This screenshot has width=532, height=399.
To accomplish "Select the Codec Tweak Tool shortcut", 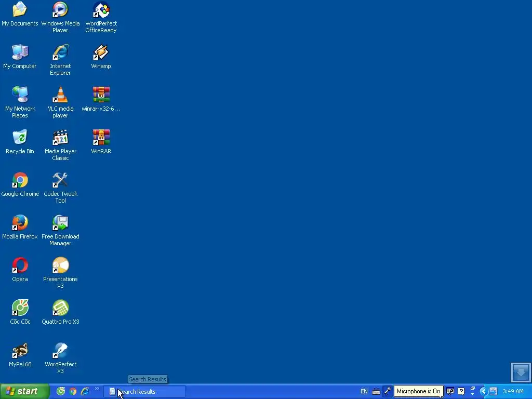I will pyautogui.click(x=60, y=188).
